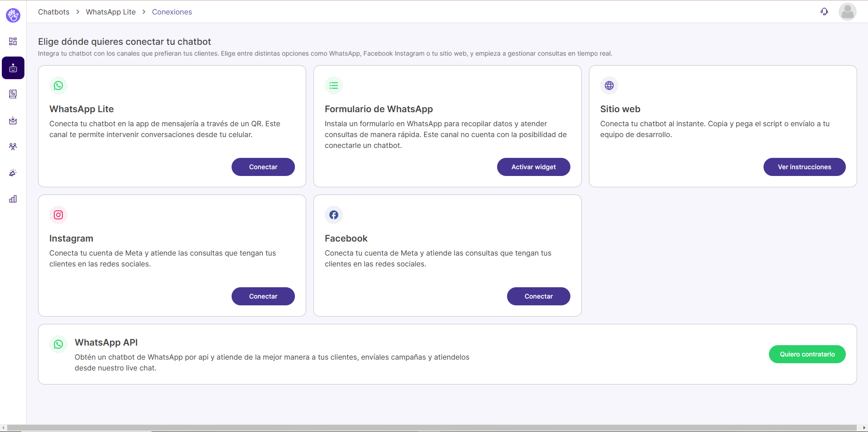868x432 pixels.
Task: Go to WhatsApp Lite breadcrumb
Action: coord(111,12)
